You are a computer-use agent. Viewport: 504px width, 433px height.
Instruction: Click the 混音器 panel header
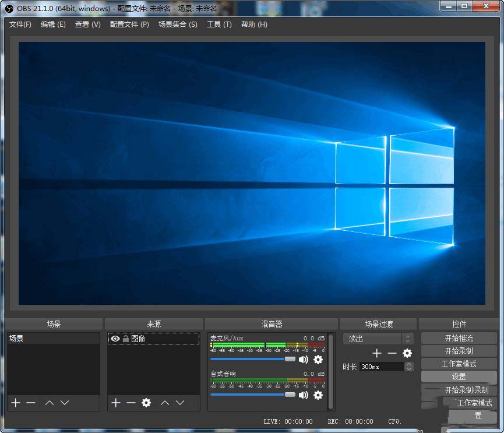click(272, 324)
